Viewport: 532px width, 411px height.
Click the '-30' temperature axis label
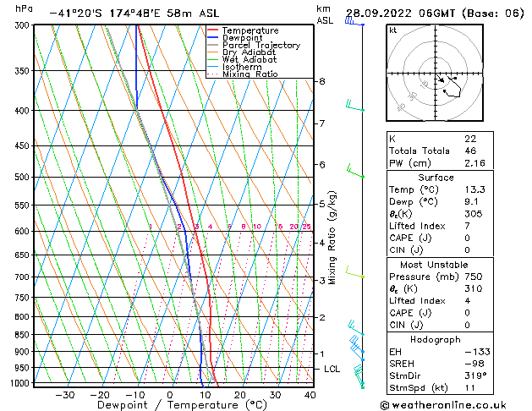click(65, 396)
